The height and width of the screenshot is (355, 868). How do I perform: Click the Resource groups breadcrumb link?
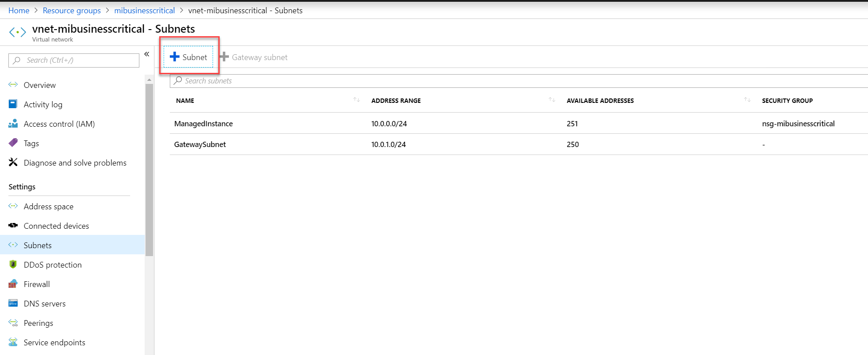pos(71,11)
